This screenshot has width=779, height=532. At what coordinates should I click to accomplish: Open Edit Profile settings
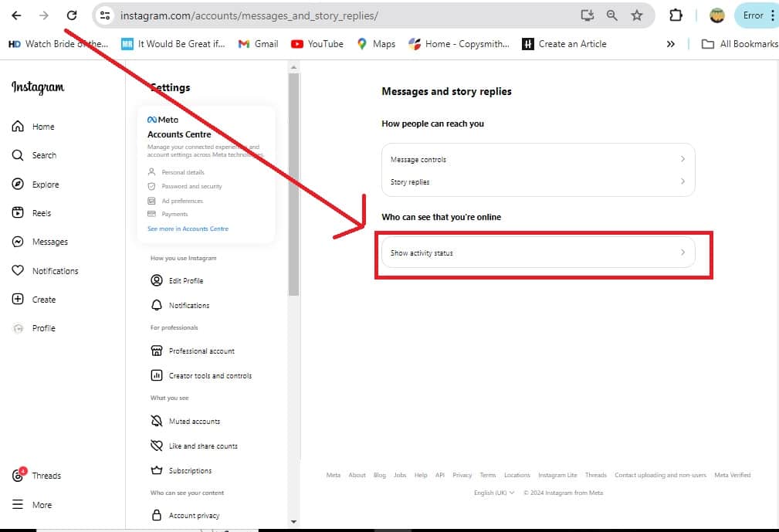pyautogui.click(x=177, y=280)
